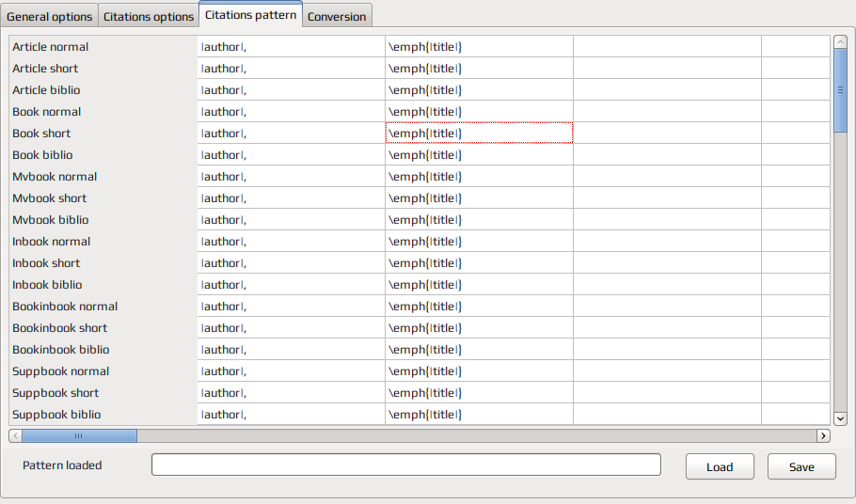Screen dimensions: 856x504
Task: Click the Load button
Action: 720,467
